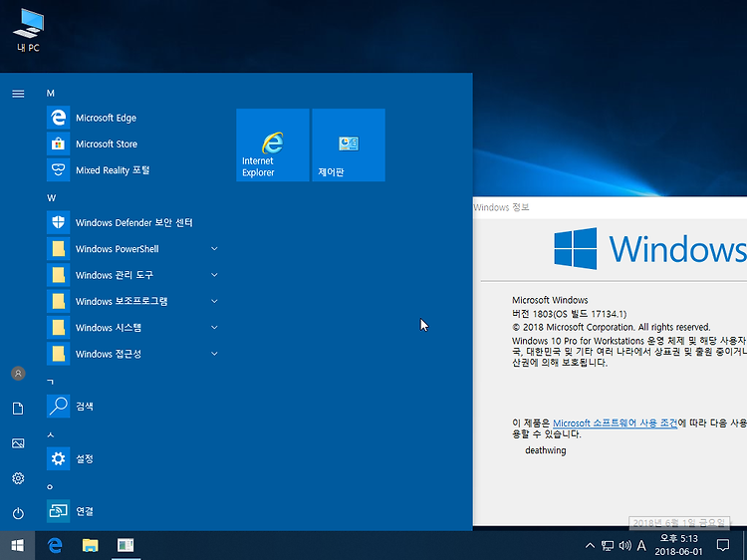Open Mixed Reality 포털 app

(132, 170)
